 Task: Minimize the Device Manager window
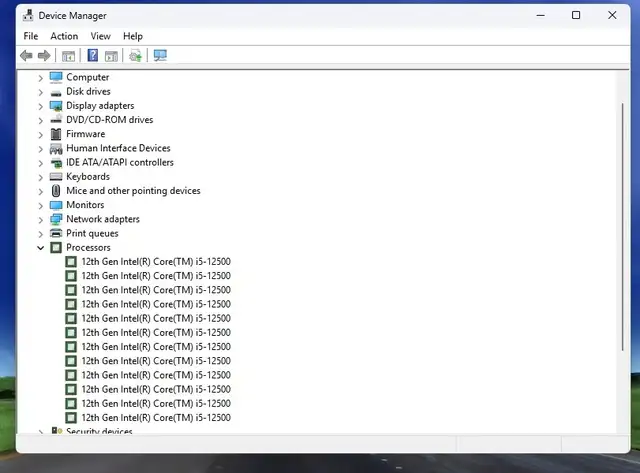pos(540,16)
